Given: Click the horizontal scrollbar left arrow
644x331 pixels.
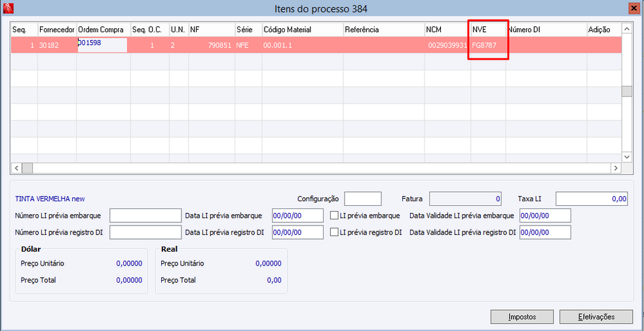Looking at the screenshot, I should pyautogui.click(x=17, y=168).
